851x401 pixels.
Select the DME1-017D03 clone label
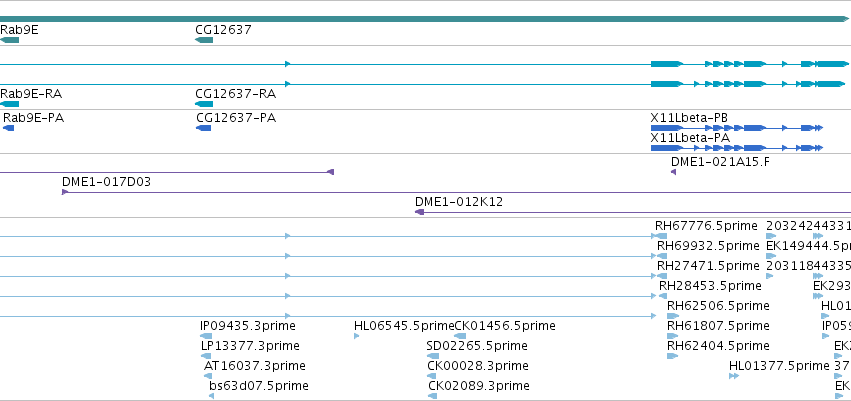(x=106, y=182)
